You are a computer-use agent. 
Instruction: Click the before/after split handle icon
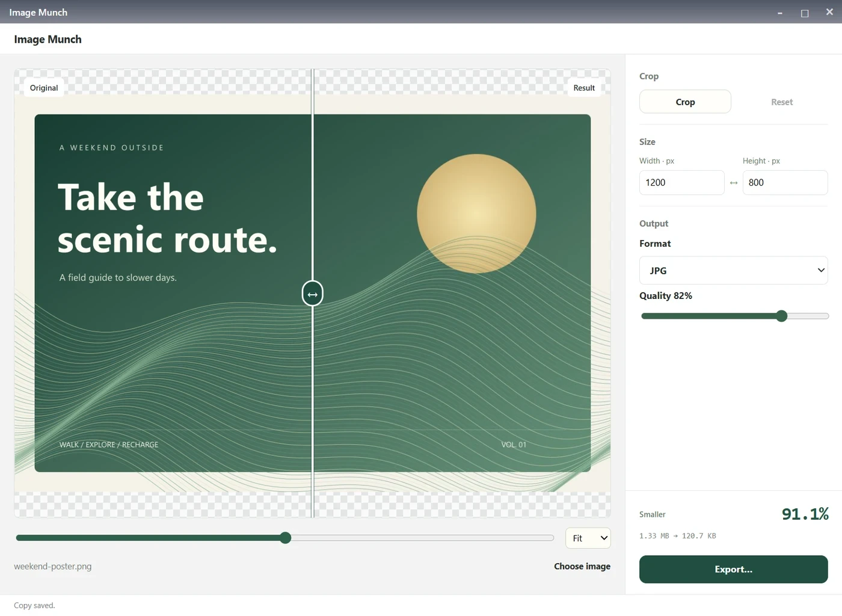313,294
